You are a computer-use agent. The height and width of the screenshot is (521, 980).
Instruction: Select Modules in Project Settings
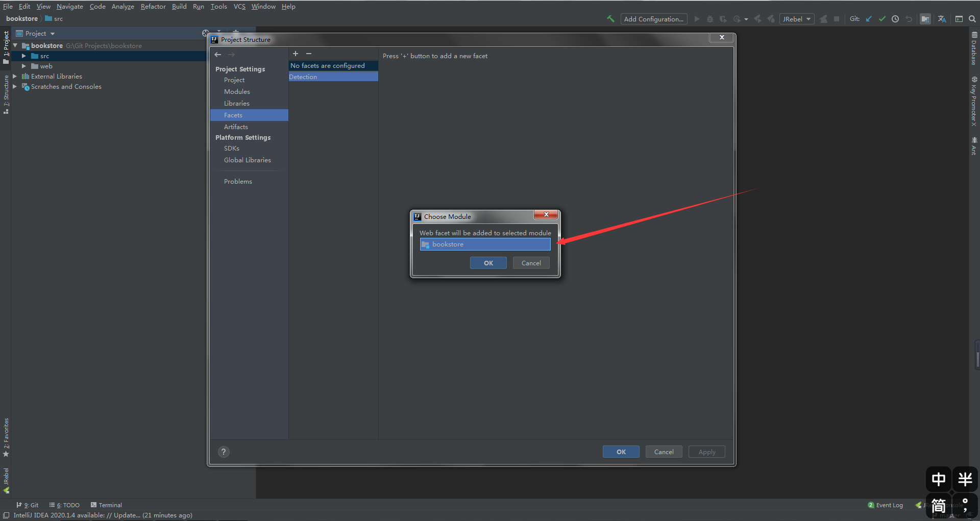tap(237, 92)
